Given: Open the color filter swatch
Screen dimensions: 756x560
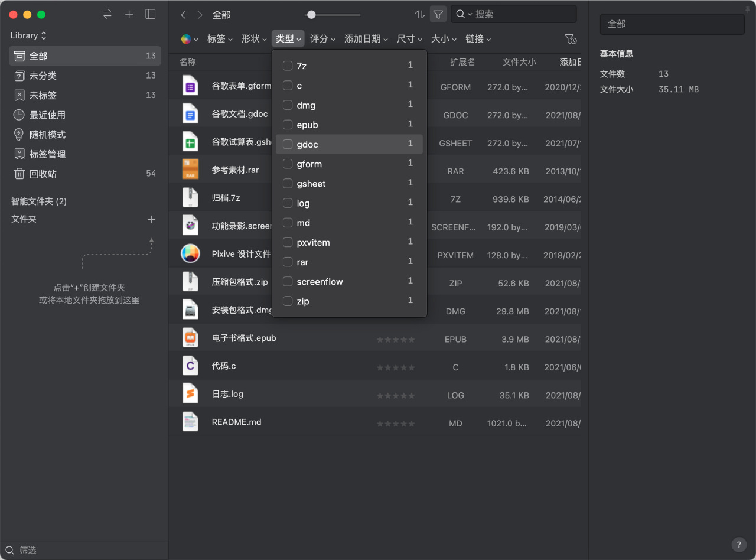Looking at the screenshot, I should [189, 39].
